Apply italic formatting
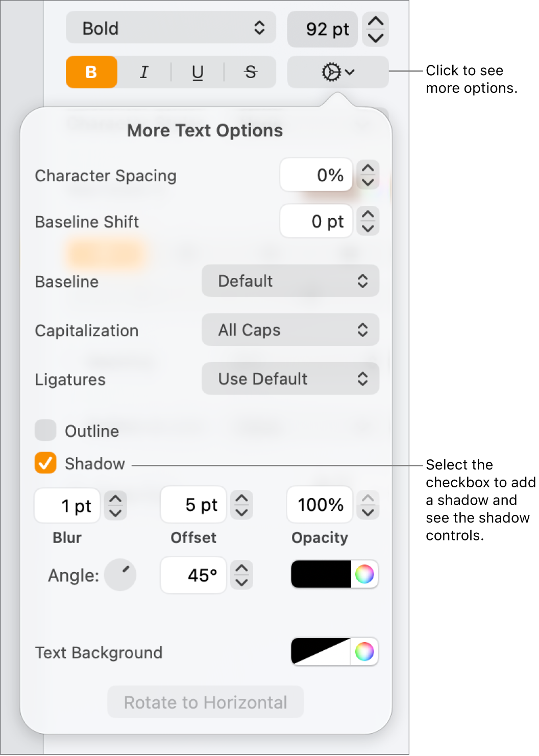 pyautogui.click(x=144, y=72)
